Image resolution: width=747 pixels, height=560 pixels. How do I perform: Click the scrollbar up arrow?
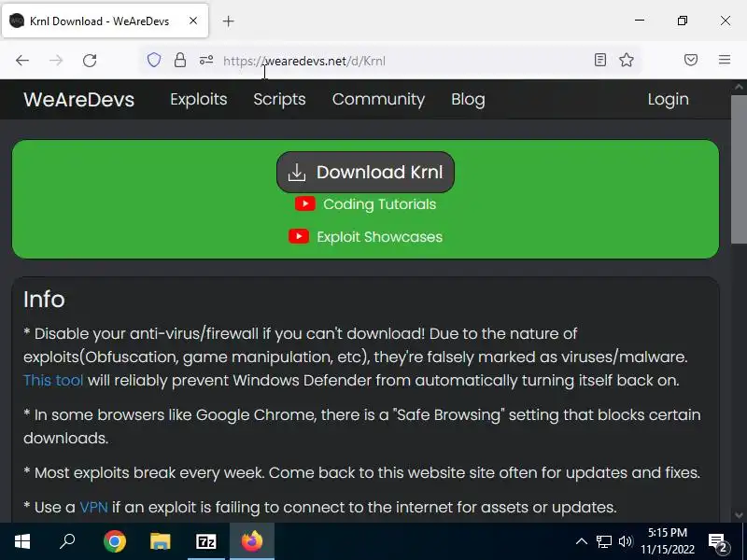click(x=739, y=87)
